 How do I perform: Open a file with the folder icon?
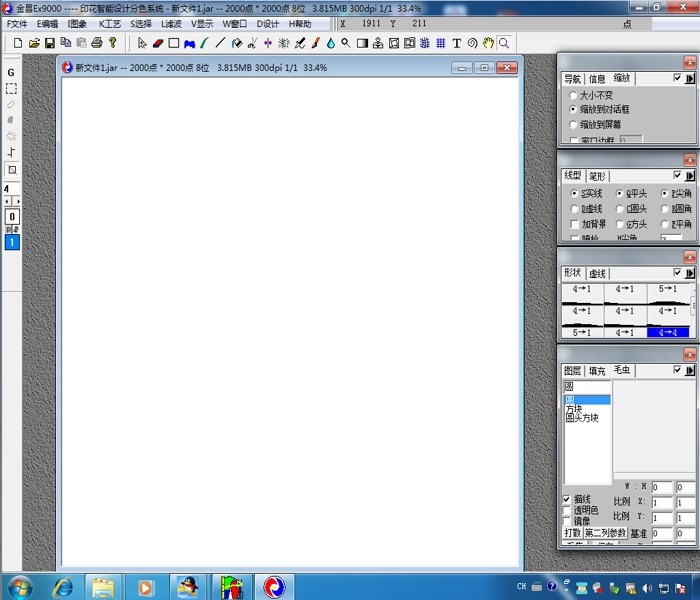[x=34, y=43]
